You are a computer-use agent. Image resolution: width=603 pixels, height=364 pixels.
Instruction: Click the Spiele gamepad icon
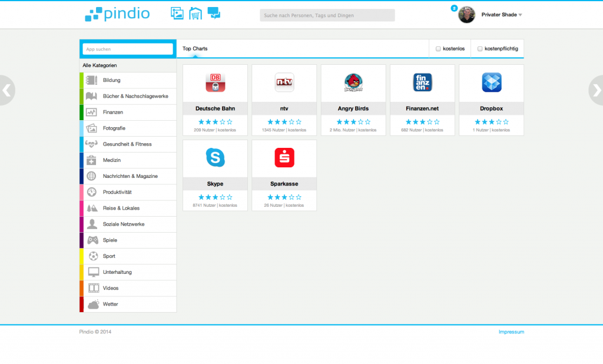click(x=92, y=240)
